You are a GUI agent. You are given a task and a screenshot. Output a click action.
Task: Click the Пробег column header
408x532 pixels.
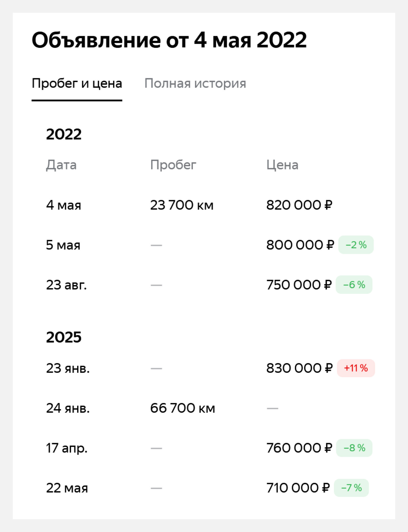pos(173,165)
